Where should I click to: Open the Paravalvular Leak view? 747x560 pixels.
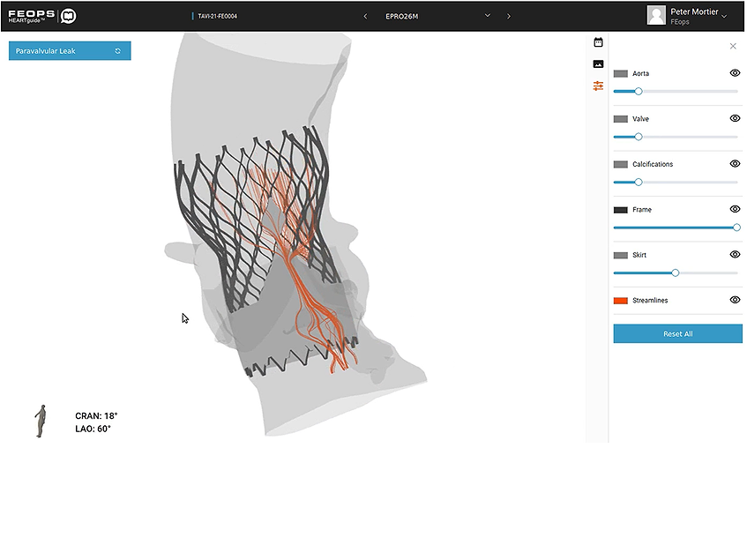point(62,50)
